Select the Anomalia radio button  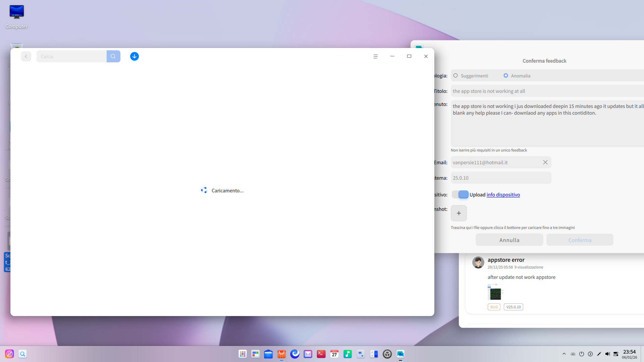point(506,75)
